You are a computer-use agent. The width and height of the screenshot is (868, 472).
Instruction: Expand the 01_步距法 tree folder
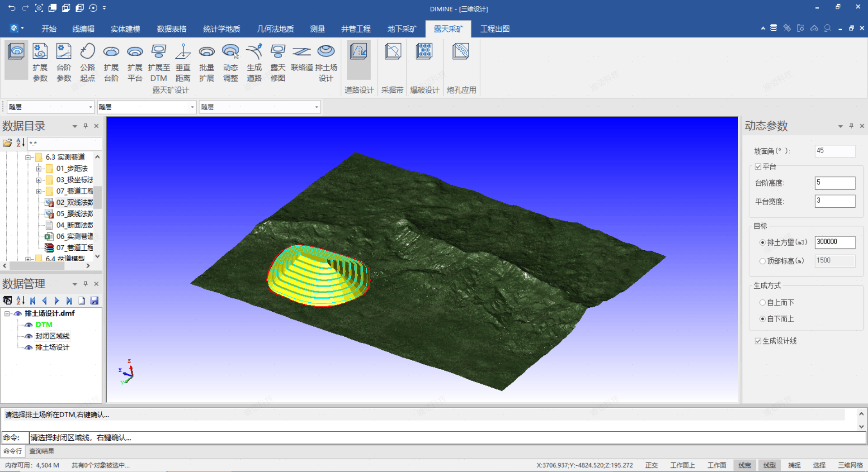[39, 169]
